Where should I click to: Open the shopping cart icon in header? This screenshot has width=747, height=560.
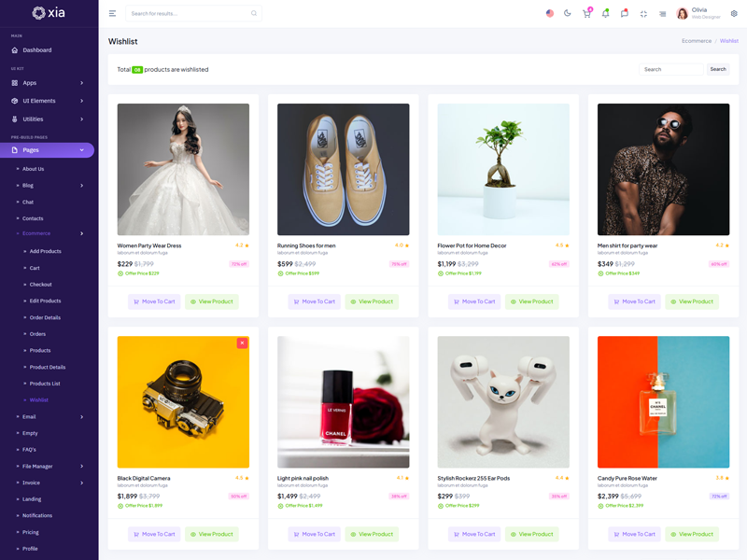coord(586,14)
